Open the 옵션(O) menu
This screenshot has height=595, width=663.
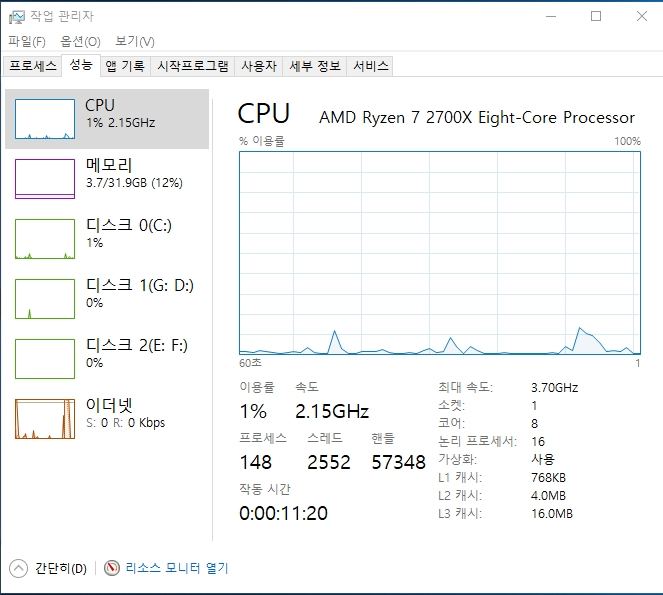click(80, 41)
